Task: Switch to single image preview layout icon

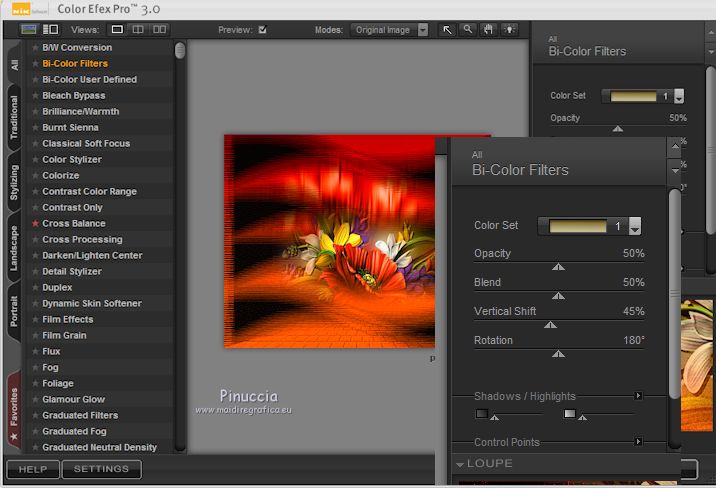Action: point(28,30)
